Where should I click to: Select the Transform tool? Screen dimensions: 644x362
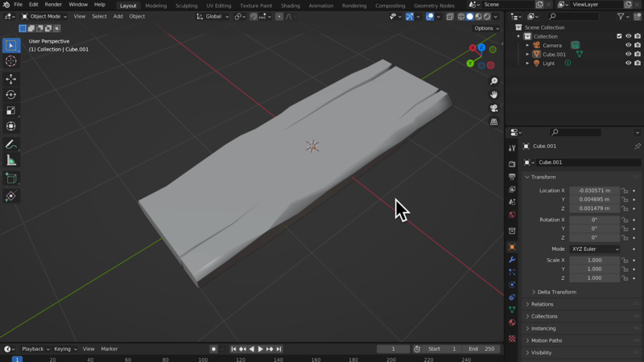(x=11, y=126)
